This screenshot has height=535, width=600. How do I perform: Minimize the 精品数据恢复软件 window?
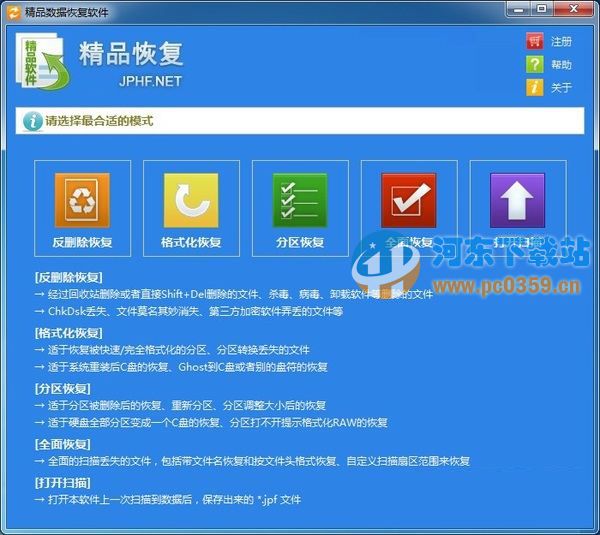click(518, 9)
